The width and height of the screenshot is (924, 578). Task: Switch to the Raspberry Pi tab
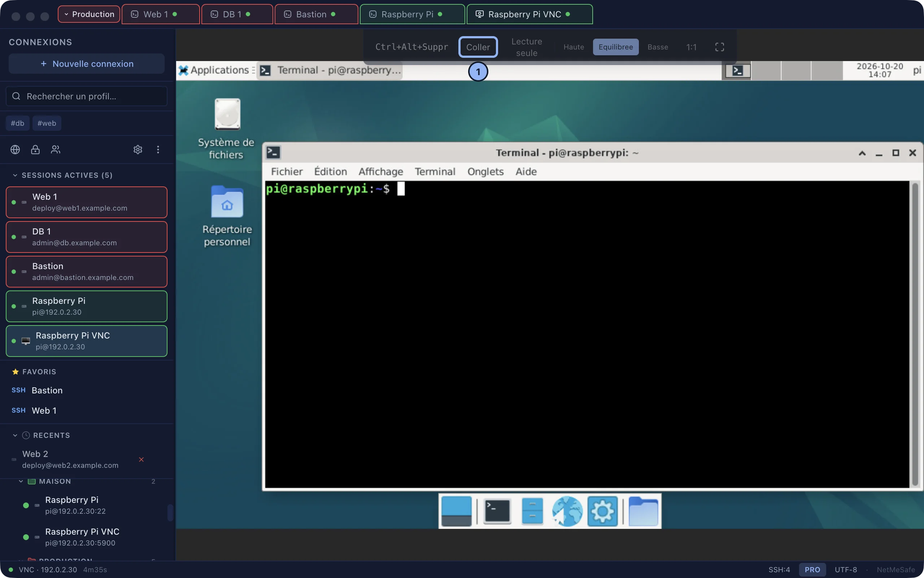(412, 14)
